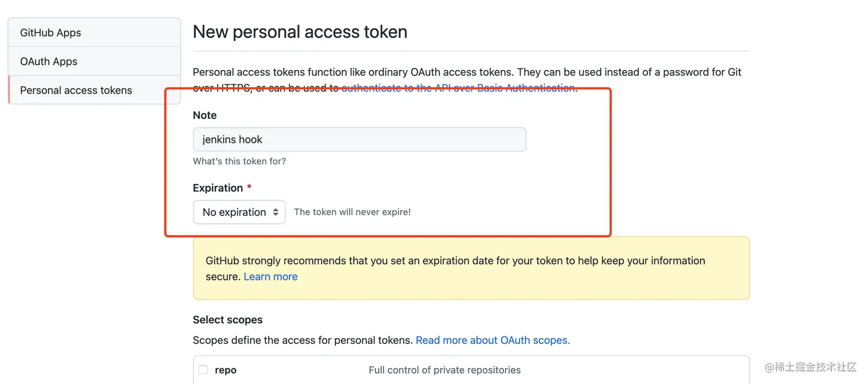Open Read more about OAuth scopes
868x384 pixels.
point(493,340)
